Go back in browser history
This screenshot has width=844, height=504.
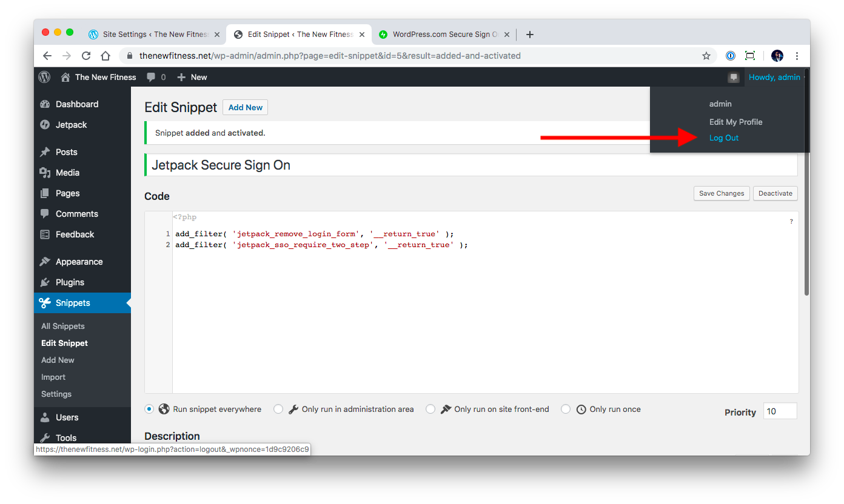pyautogui.click(x=47, y=56)
